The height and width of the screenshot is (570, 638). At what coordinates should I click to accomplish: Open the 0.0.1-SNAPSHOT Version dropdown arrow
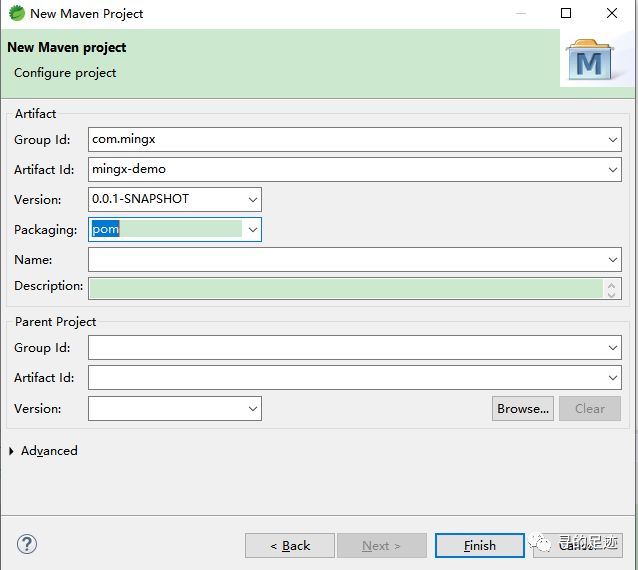coord(253,199)
